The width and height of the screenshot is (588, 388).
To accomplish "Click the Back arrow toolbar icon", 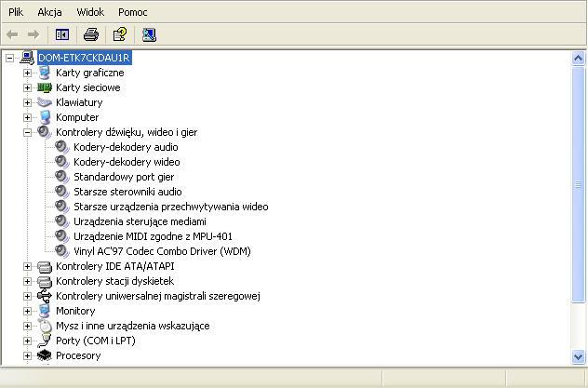I will [x=12, y=34].
